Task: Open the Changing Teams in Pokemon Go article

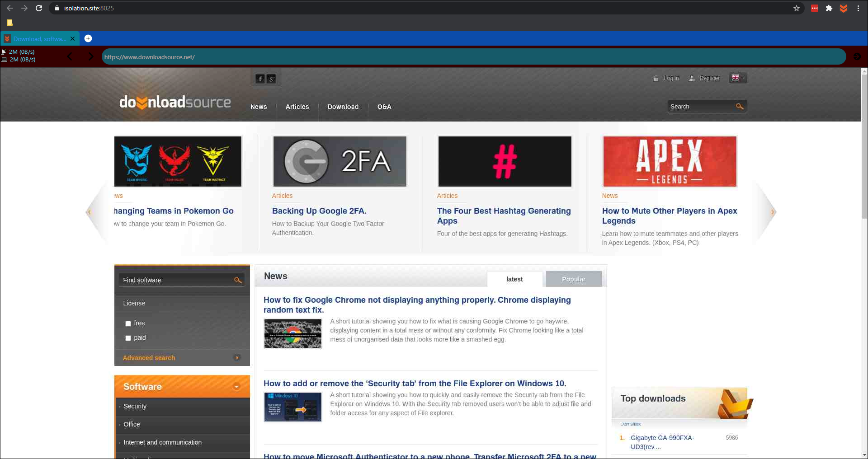Action: pos(174,211)
